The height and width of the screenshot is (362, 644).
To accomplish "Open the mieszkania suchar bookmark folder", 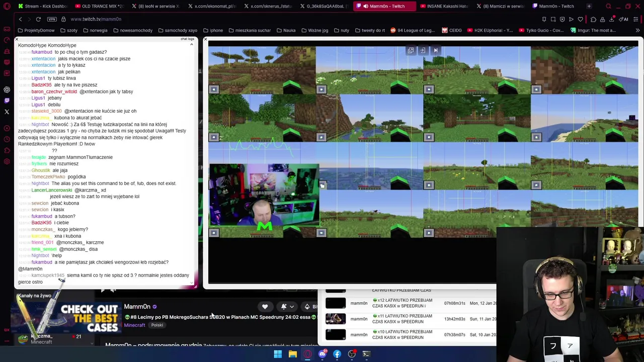I will tap(249, 30).
